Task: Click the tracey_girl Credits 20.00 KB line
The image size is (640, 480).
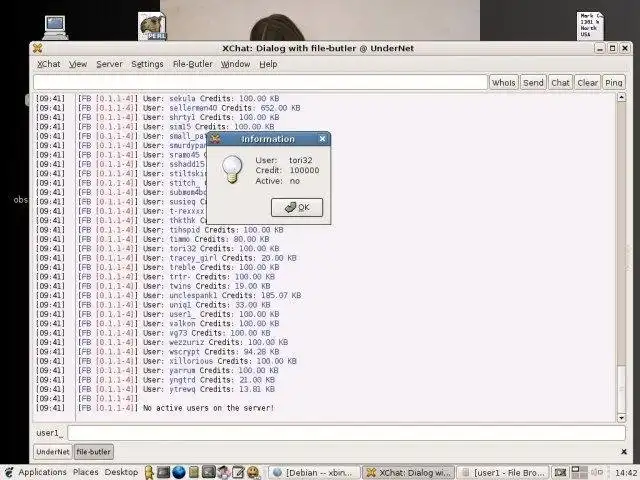Action: click(x=220, y=258)
